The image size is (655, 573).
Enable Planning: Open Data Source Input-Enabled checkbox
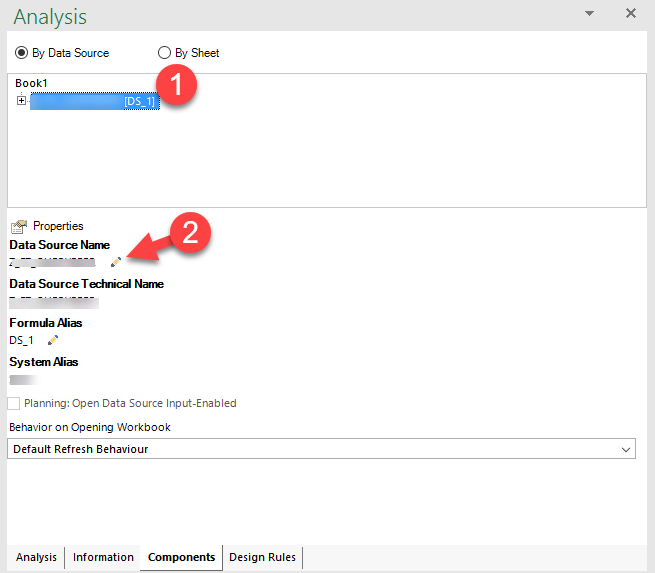pos(13,403)
